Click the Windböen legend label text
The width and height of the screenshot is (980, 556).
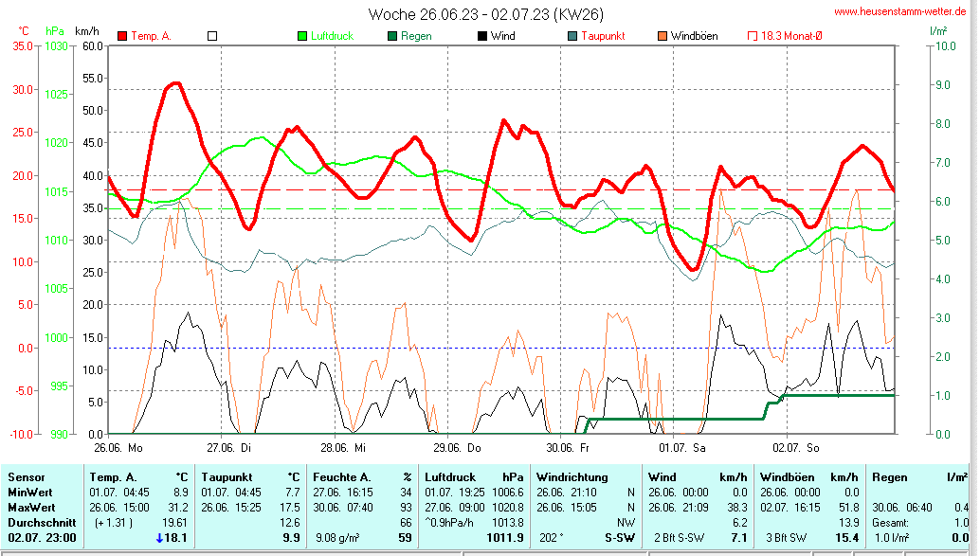coord(694,36)
